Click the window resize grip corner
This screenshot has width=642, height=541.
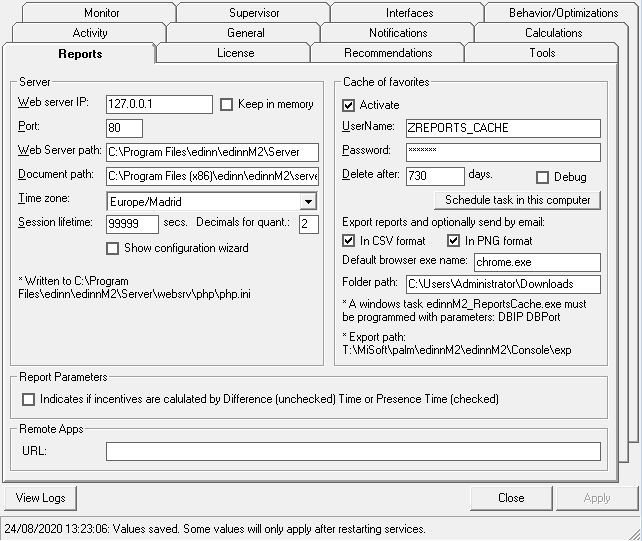click(x=635, y=534)
